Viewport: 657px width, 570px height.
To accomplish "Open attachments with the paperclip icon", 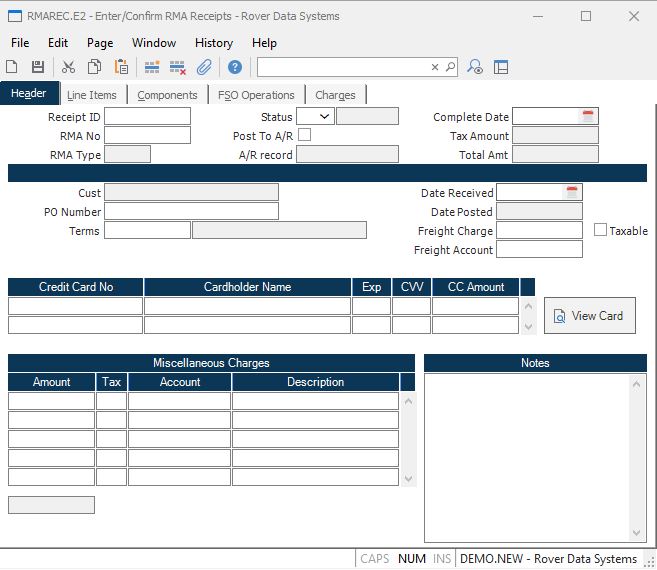I will (x=204, y=67).
